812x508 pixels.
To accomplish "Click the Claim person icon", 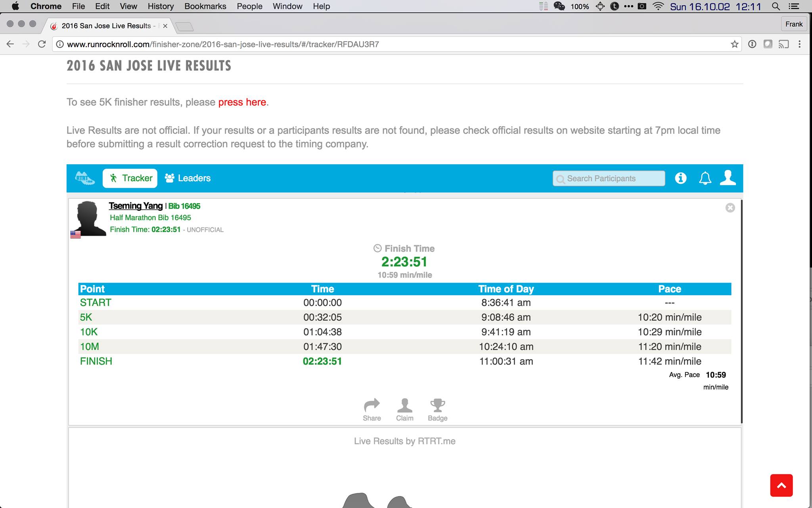I will click(x=404, y=406).
